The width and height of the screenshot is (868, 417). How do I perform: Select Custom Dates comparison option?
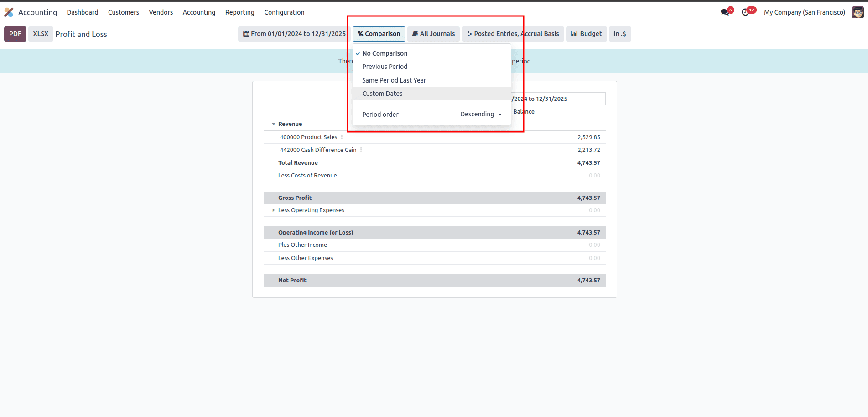(x=382, y=94)
